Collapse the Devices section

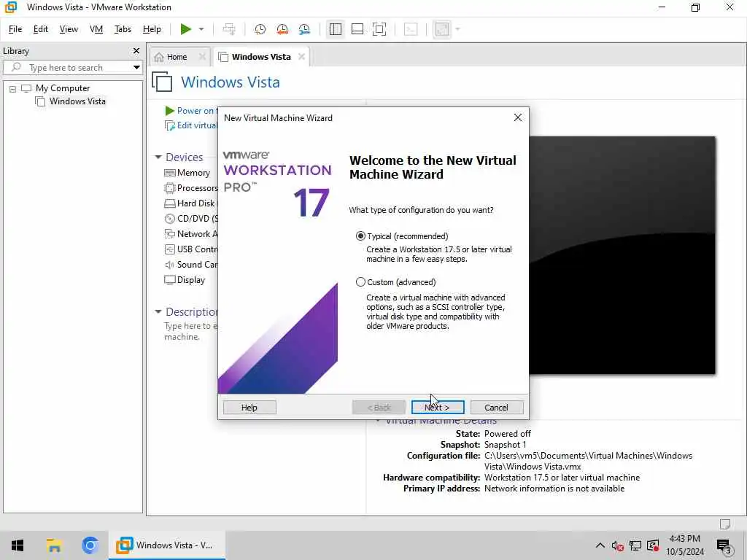pyautogui.click(x=158, y=157)
